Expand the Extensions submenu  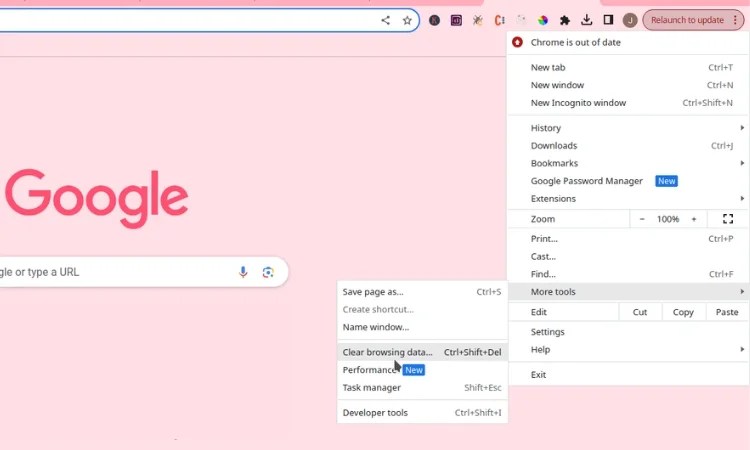pos(628,198)
